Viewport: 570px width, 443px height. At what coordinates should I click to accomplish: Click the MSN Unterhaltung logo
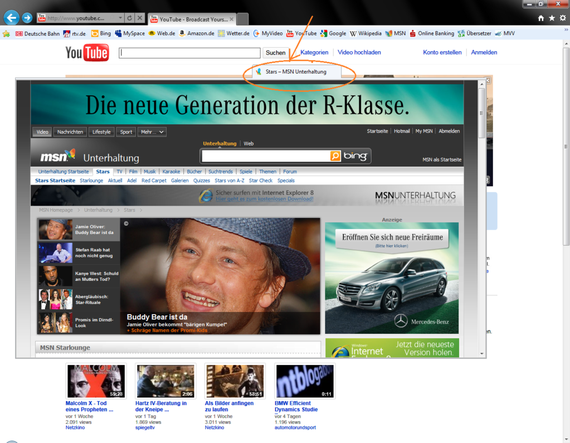(90, 157)
